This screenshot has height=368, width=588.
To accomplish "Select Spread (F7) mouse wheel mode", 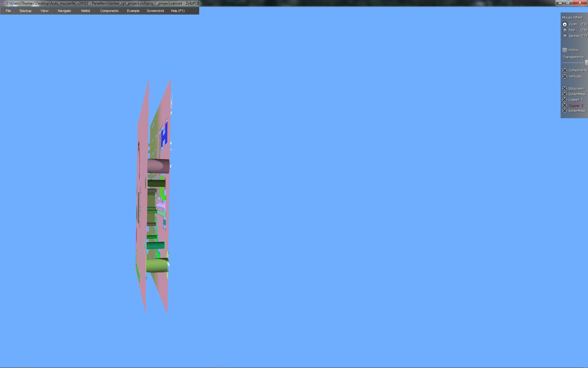I will click(565, 36).
